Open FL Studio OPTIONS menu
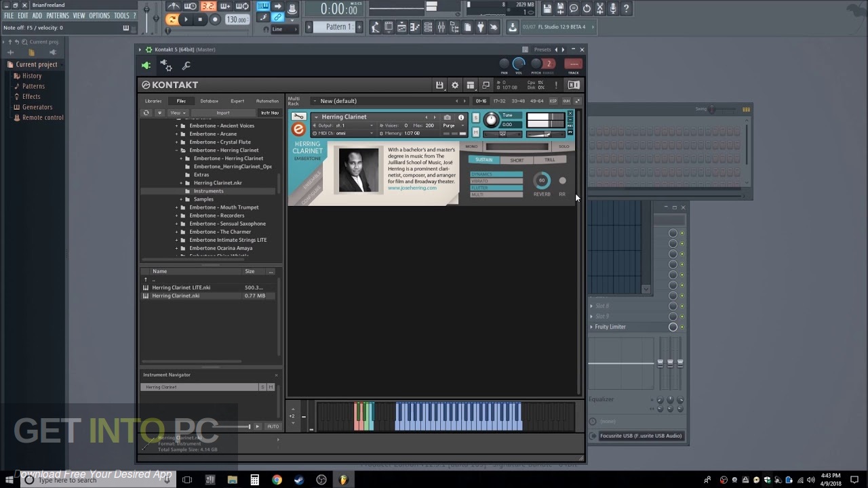 (x=99, y=16)
